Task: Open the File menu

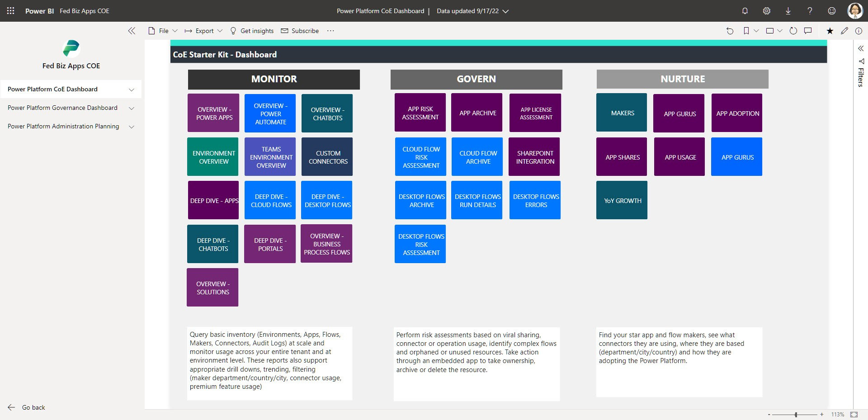Action: (163, 31)
